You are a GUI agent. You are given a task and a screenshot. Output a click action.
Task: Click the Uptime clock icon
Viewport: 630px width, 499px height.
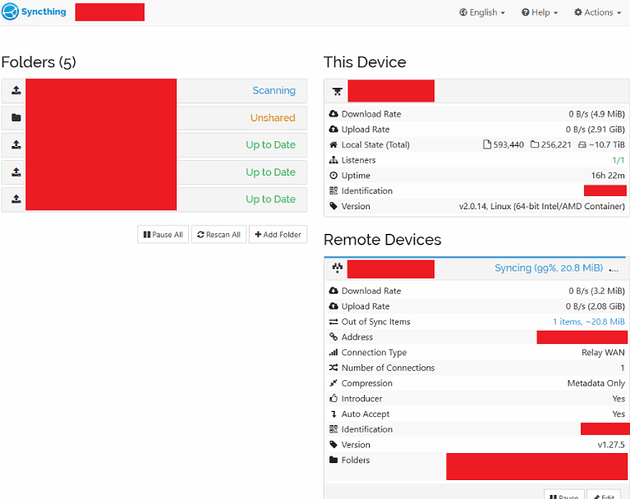tap(334, 176)
